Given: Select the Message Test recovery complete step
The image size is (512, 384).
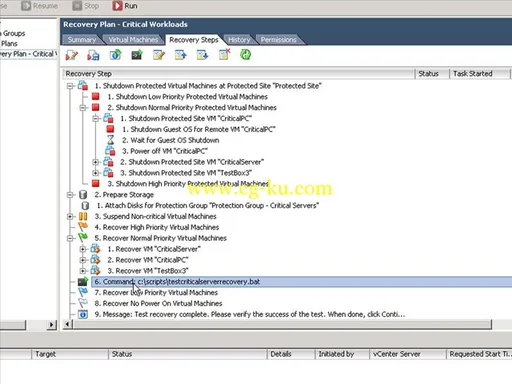Looking at the screenshot, I should (x=250, y=314).
